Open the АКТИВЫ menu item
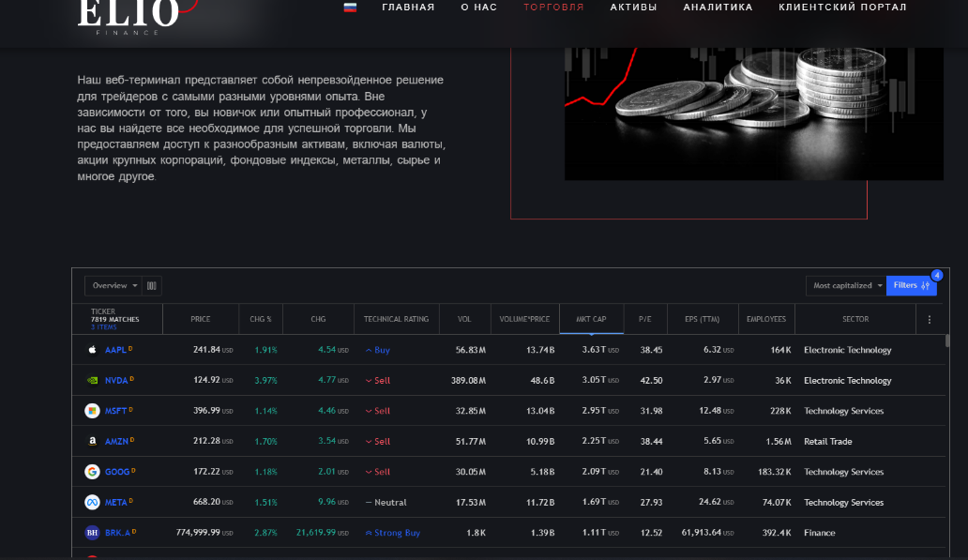Screen dimensions: 968x560 (x=633, y=8)
